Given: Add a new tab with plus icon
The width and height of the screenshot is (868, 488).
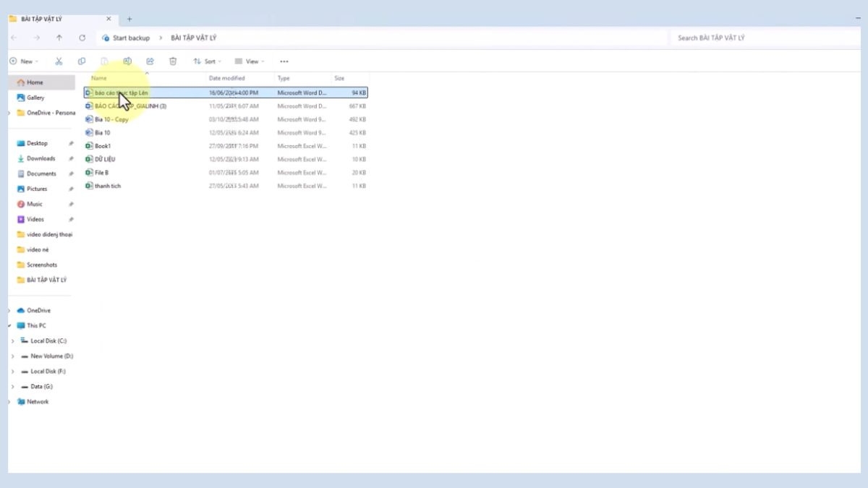Looking at the screenshot, I should pos(129,19).
